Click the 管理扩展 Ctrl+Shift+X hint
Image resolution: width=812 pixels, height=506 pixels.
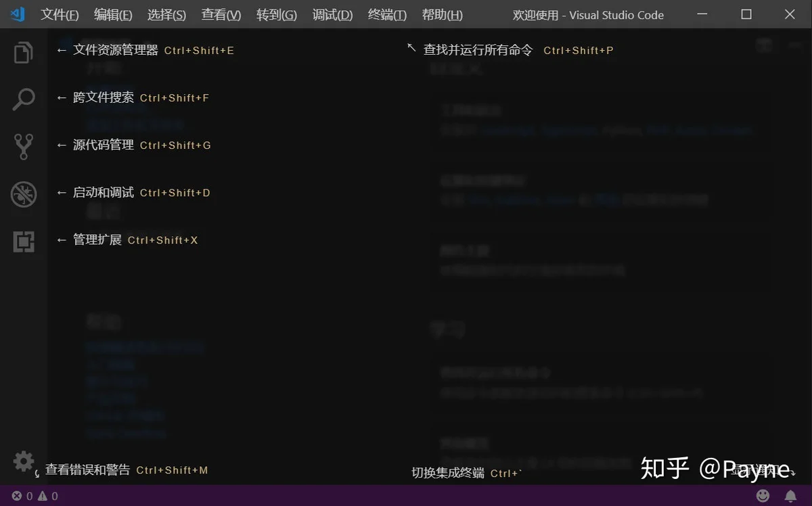pyautogui.click(x=127, y=239)
